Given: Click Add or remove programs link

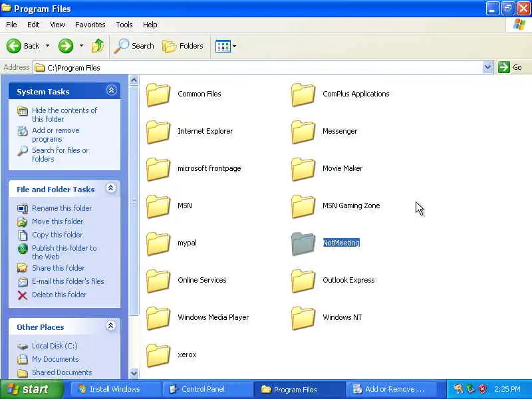Looking at the screenshot, I should click(56, 135).
